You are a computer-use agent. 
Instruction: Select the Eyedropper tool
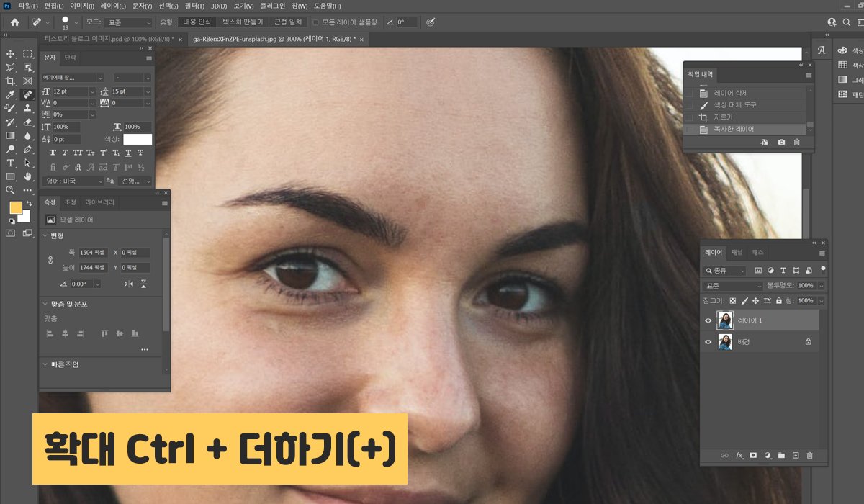(11, 95)
